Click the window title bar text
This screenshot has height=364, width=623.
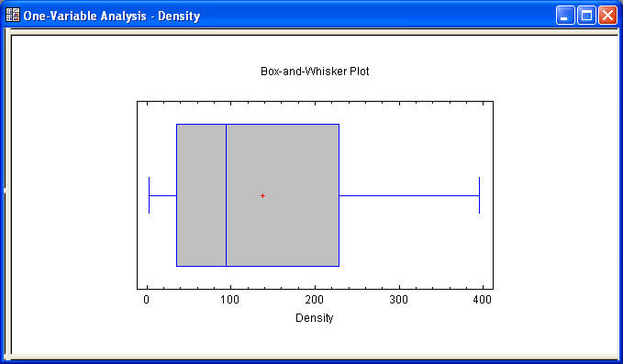point(112,16)
